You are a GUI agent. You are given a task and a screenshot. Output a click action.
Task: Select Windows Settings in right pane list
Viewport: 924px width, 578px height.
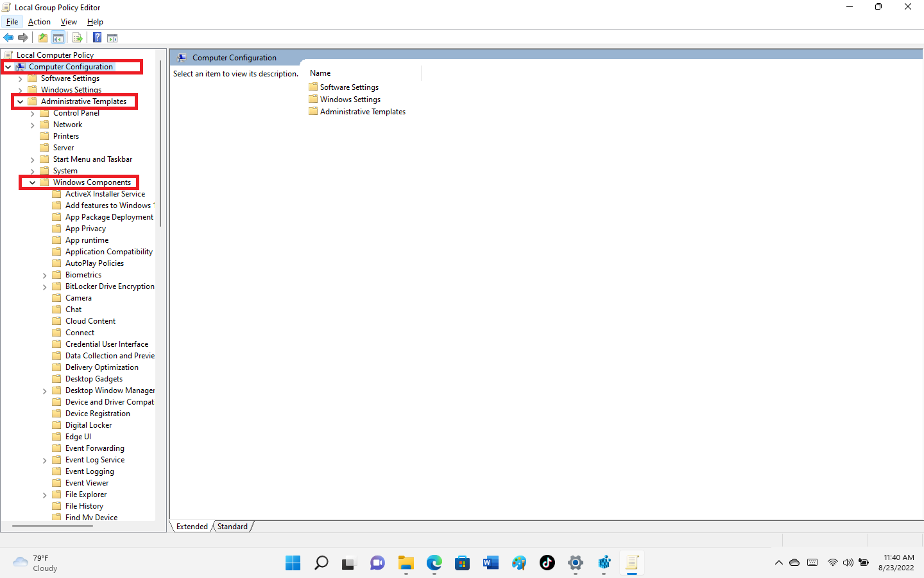[350, 100]
